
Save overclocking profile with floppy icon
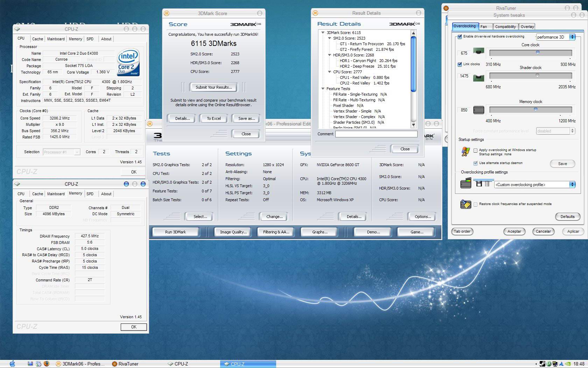(479, 183)
